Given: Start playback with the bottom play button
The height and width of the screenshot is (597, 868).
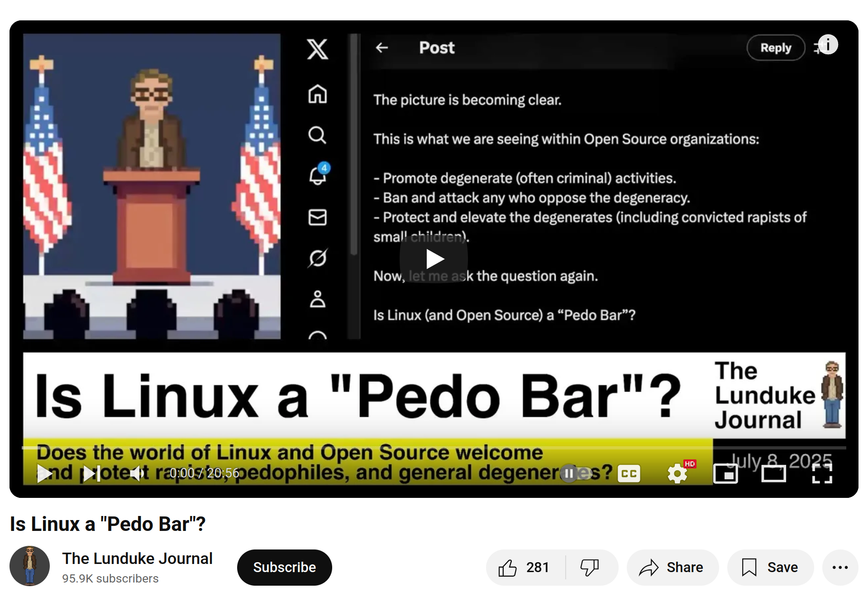Looking at the screenshot, I should pos(44,473).
